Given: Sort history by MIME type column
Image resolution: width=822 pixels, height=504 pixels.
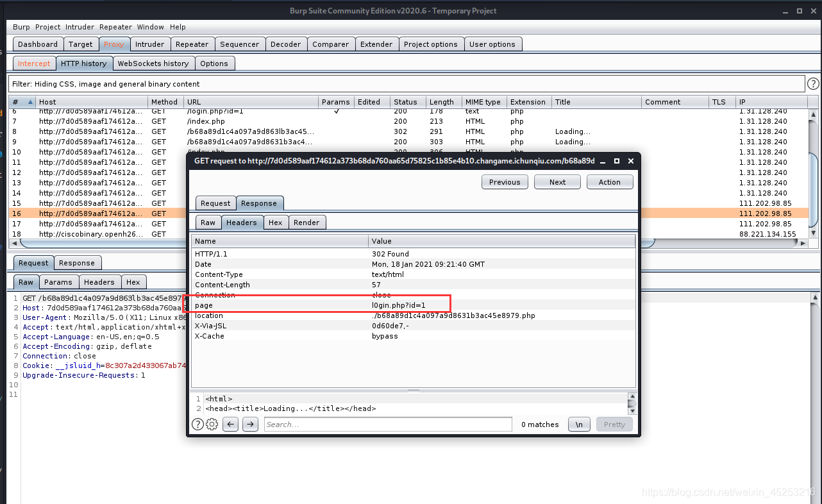Looking at the screenshot, I should pyautogui.click(x=485, y=102).
